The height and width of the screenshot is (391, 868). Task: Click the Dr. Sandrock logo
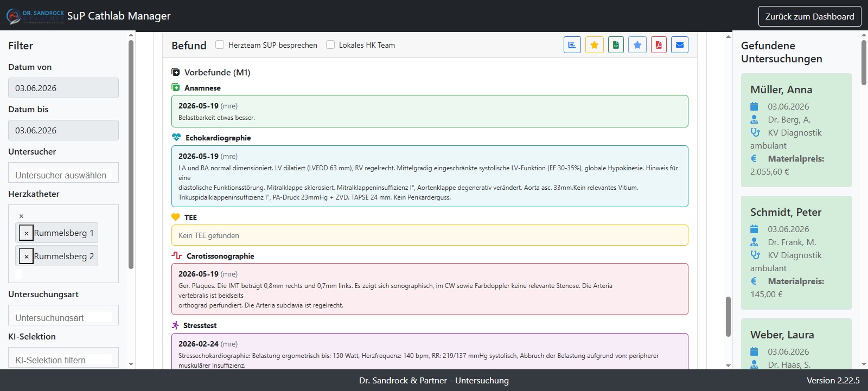36,16
